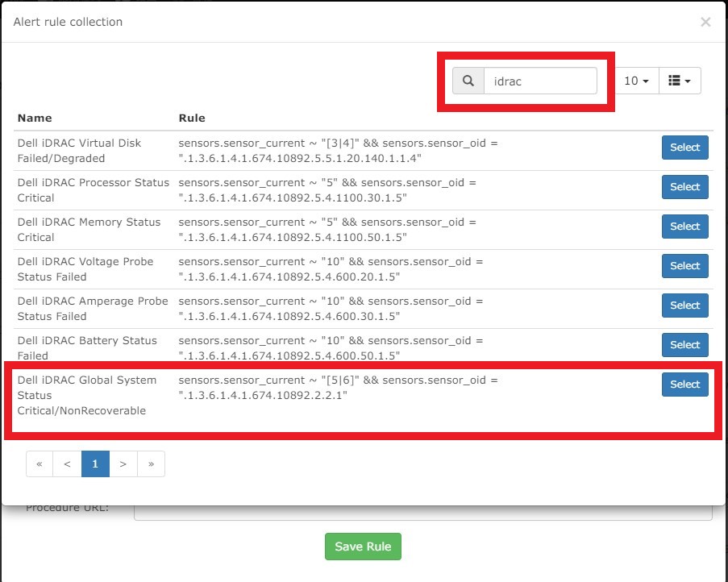728x582 pixels.
Task: Click the Dell iDRAC Virtual Disk Failed/Degraded name
Action: click(x=79, y=151)
